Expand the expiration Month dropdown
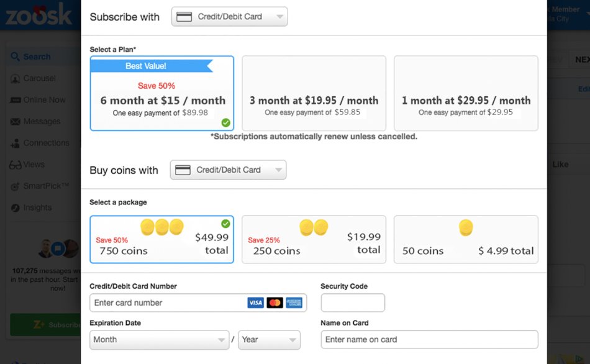590x364 pixels. pyautogui.click(x=159, y=340)
